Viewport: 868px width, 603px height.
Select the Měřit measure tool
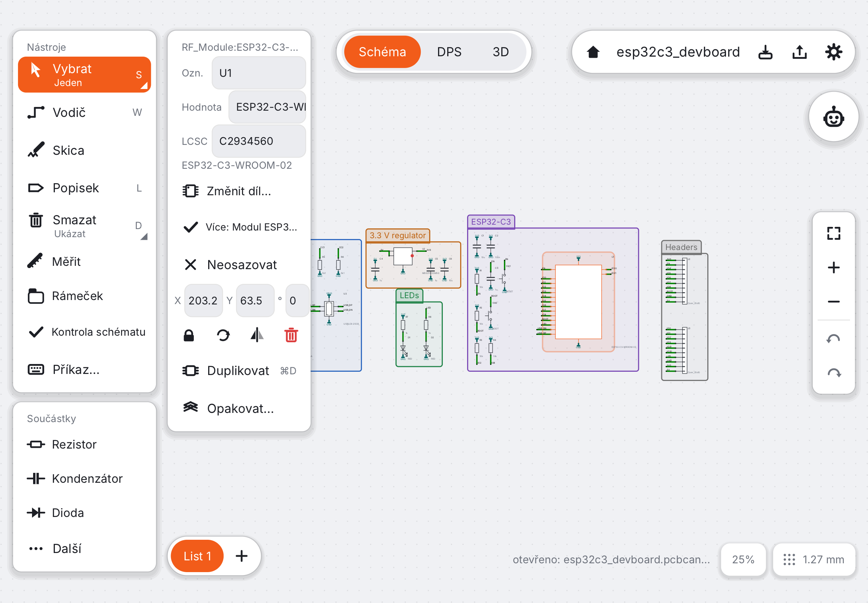pos(84,261)
